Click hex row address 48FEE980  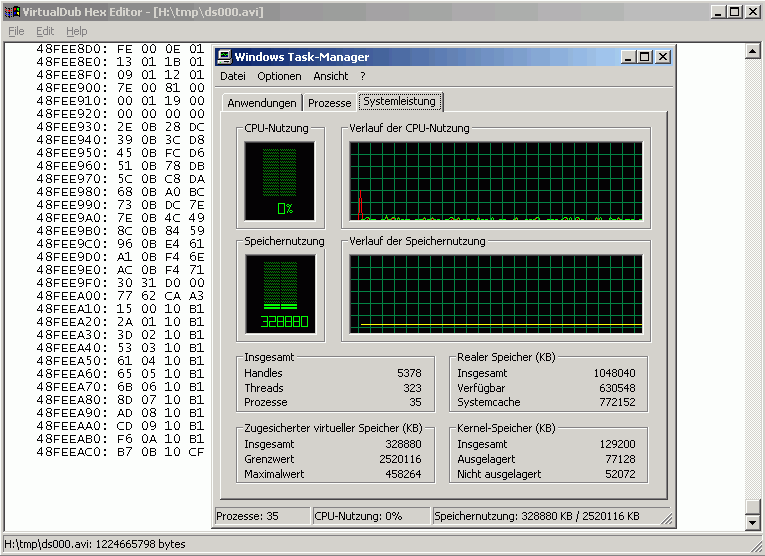[x=72, y=192]
